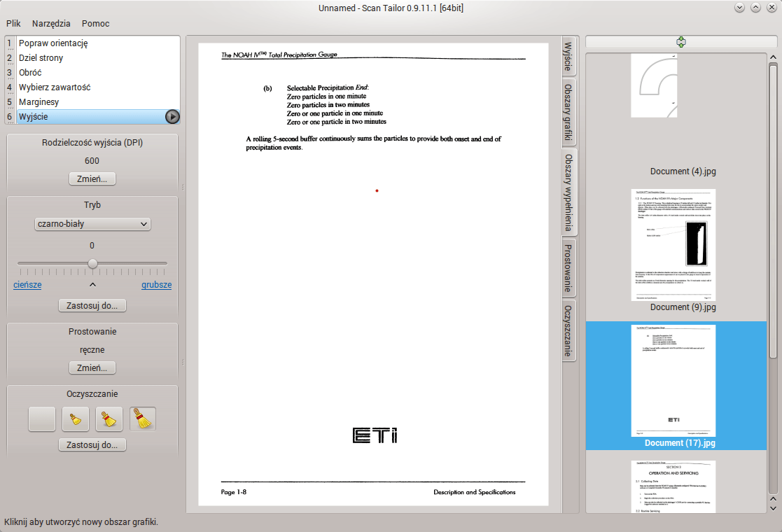The image size is (782, 532).
Task: Select medium despeckle broom
Action: point(109,419)
